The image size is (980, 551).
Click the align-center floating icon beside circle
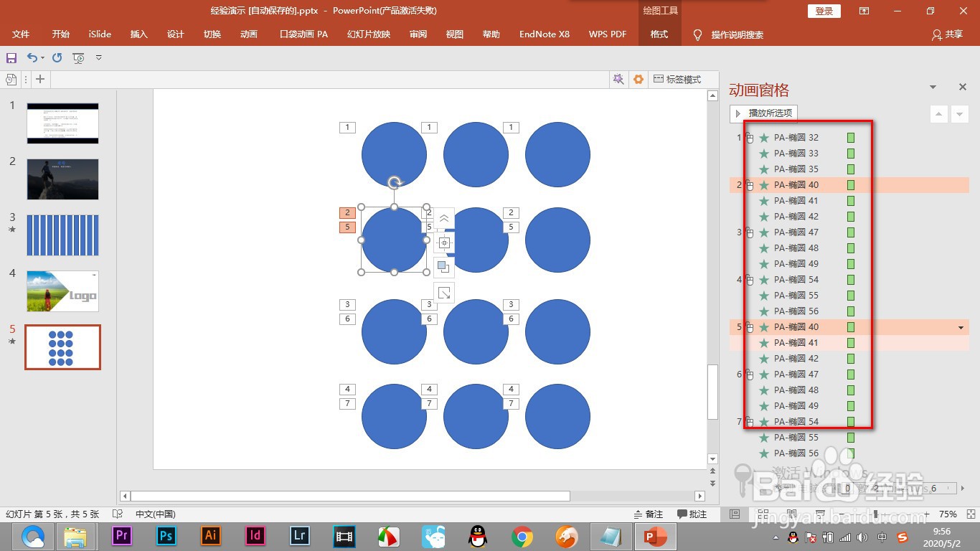point(444,242)
